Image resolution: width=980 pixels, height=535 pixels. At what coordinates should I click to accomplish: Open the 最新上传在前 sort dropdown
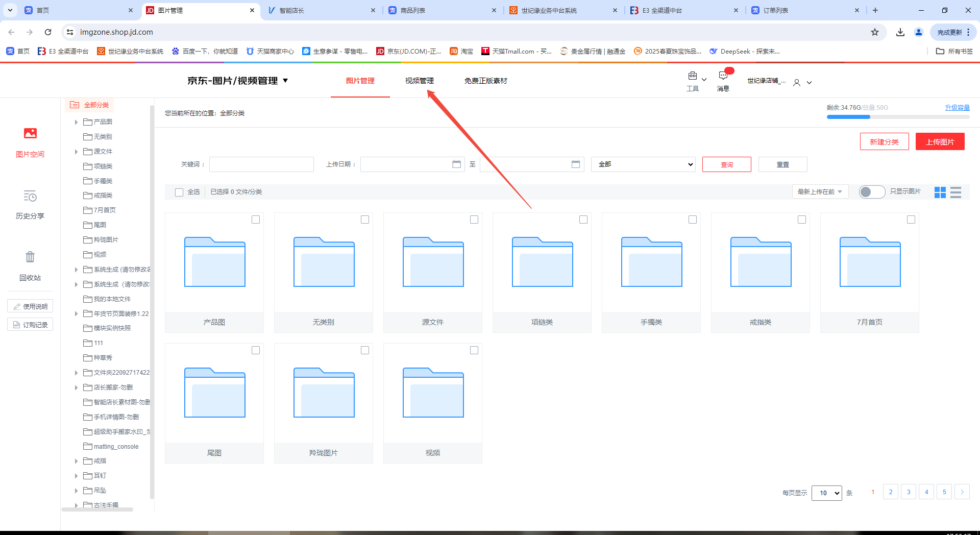point(820,192)
